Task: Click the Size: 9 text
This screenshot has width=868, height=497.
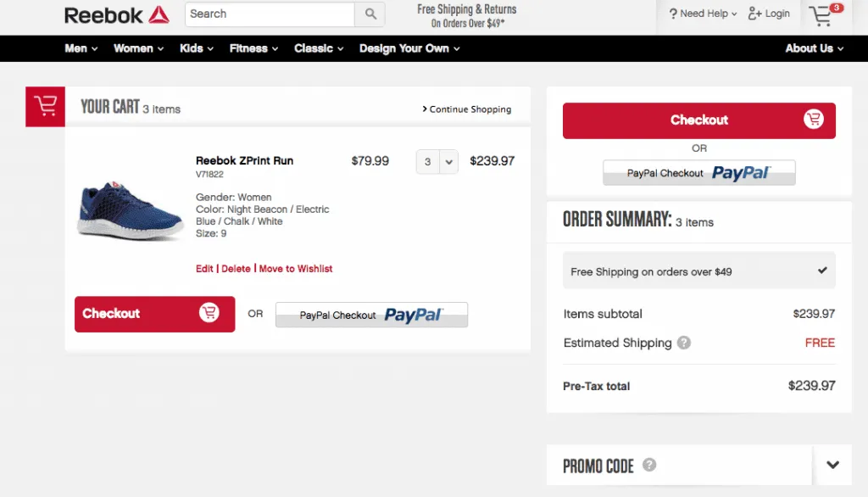Action: click(x=211, y=233)
